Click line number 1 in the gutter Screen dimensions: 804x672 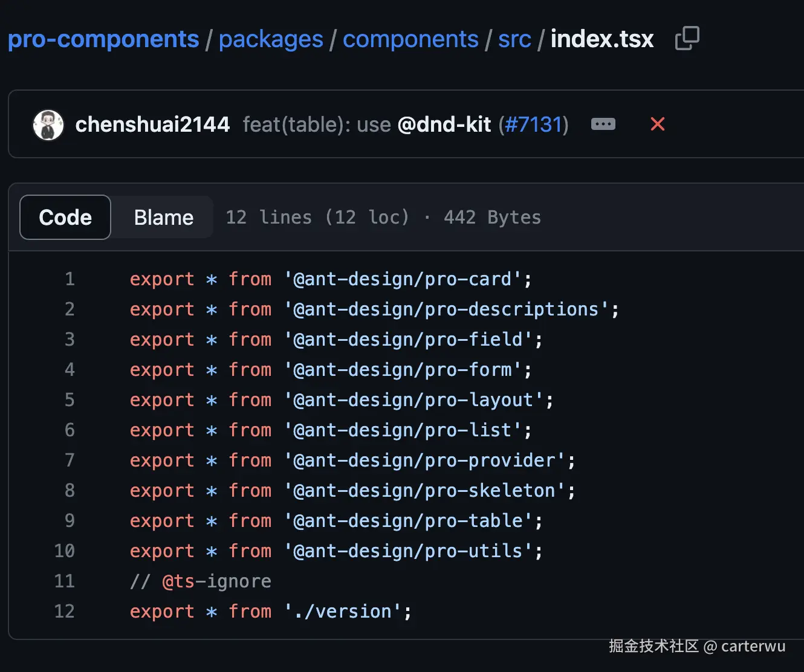[70, 279]
